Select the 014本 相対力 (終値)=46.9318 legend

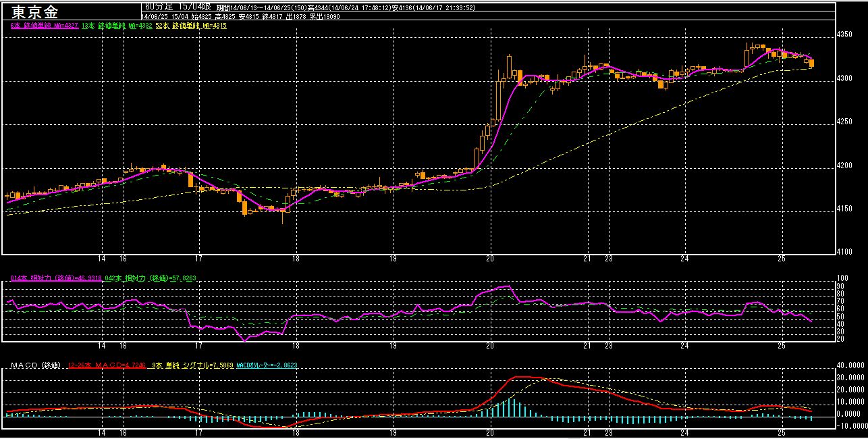tap(56, 278)
